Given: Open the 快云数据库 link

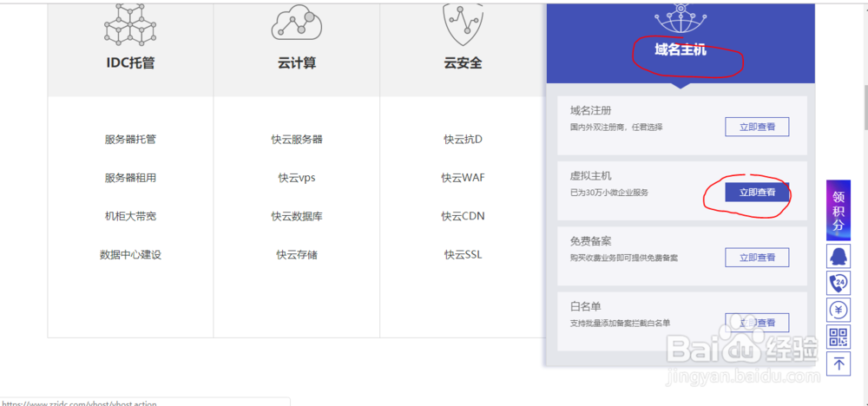Looking at the screenshot, I should click(297, 216).
